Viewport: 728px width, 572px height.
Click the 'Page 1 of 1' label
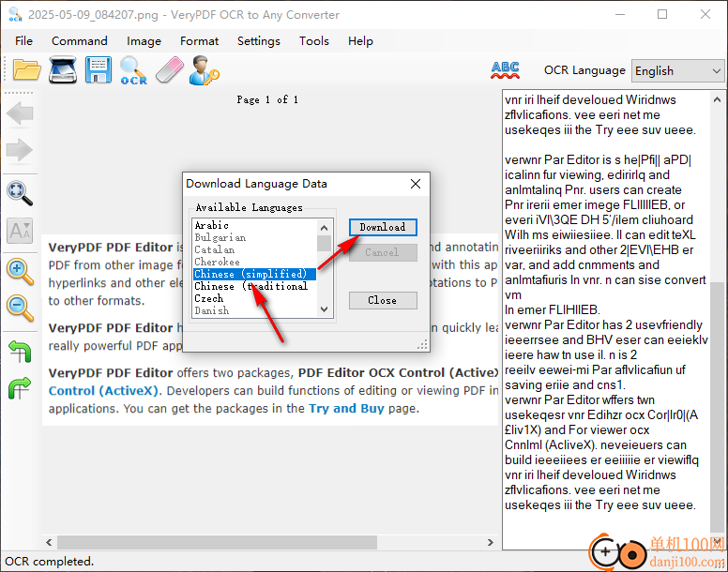point(267,99)
